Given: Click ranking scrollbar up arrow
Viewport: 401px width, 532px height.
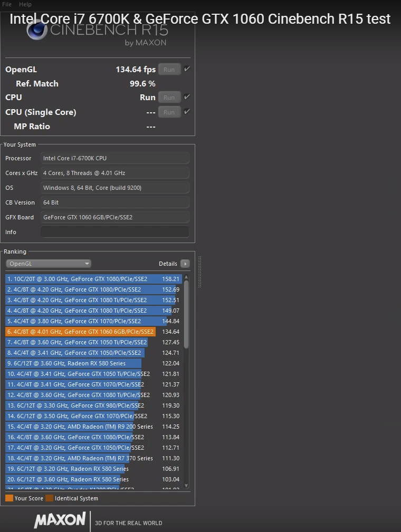Looking at the screenshot, I should [186, 277].
